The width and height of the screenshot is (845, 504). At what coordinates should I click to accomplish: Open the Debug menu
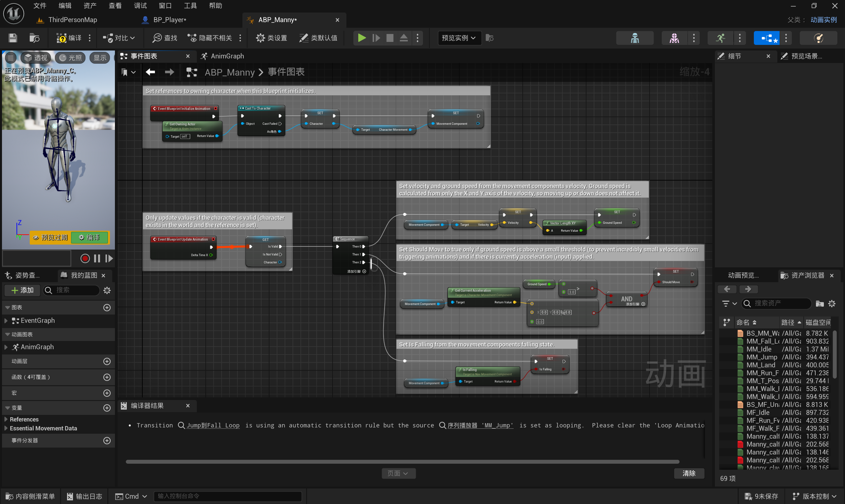(x=140, y=5)
